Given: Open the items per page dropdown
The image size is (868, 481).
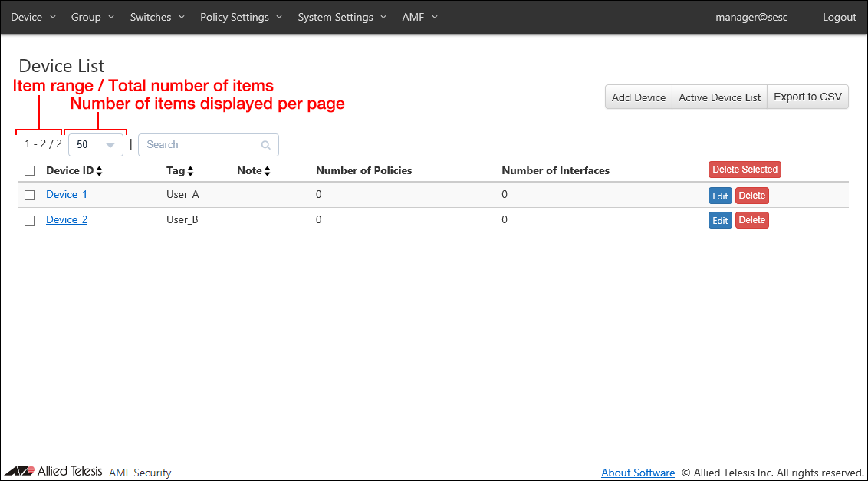Looking at the screenshot, I should click(96, 145).
